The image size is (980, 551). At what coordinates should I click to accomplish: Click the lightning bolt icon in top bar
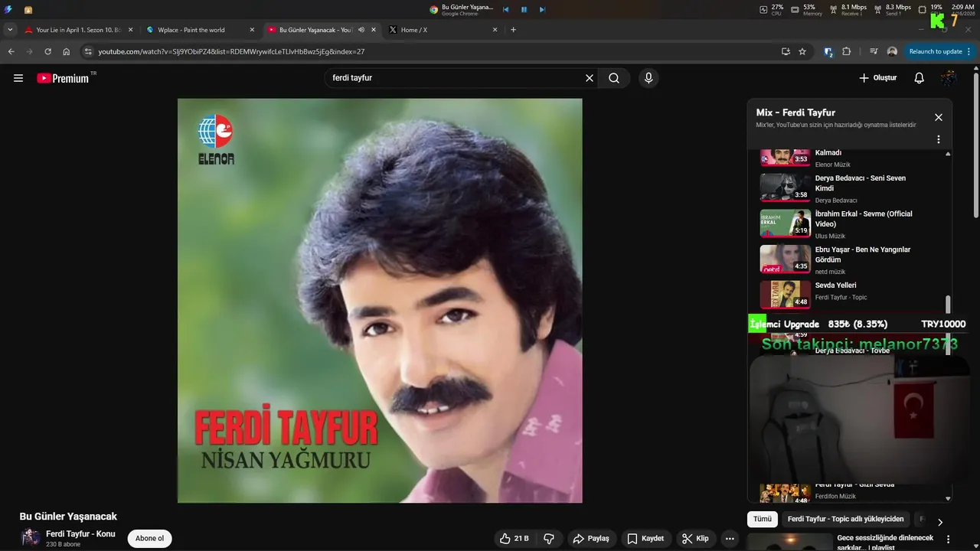pos(7,10)
